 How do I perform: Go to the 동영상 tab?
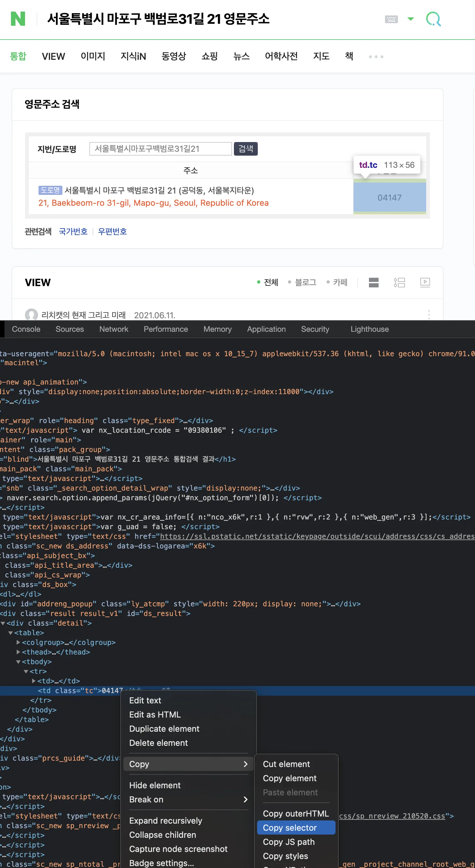(174, 56)
